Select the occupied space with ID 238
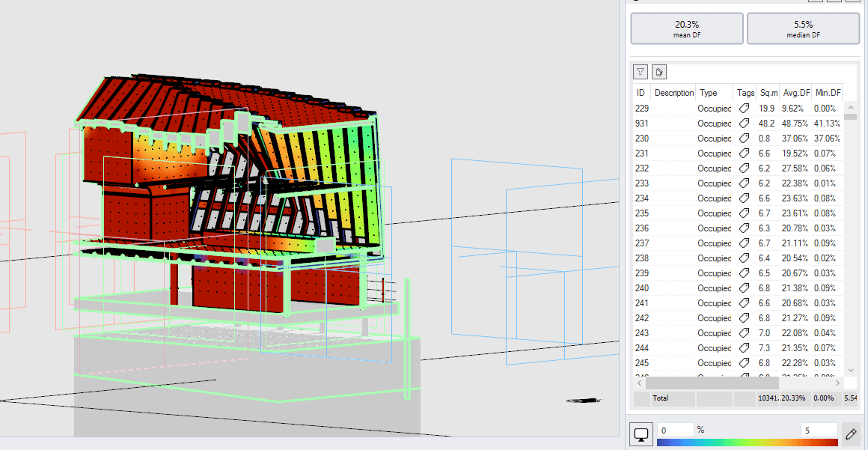 point(703,258)
